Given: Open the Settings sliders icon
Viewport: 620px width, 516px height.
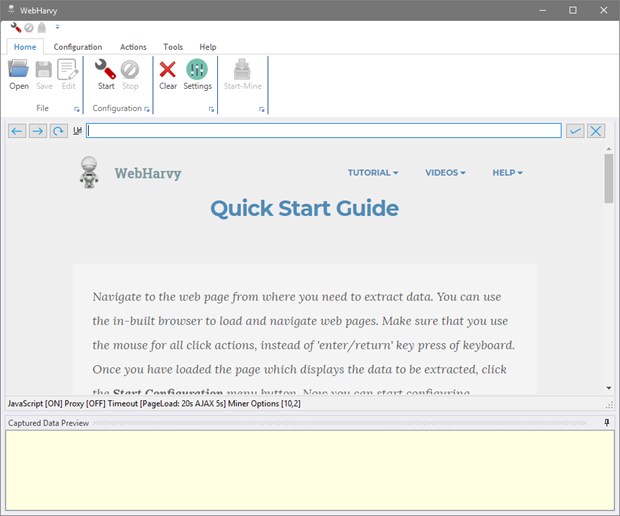Looking at the screenshot, I should coord(197,70).
